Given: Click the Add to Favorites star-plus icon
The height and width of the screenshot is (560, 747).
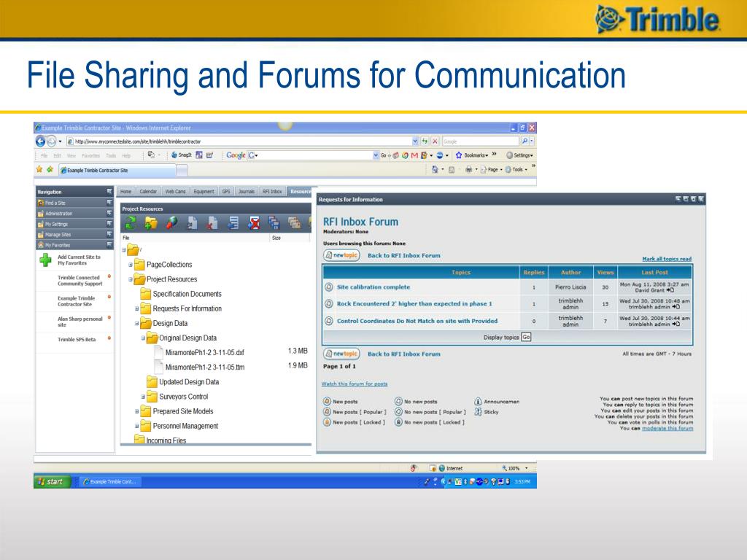Looking at the screenshot, I should [x=50, y=169].
